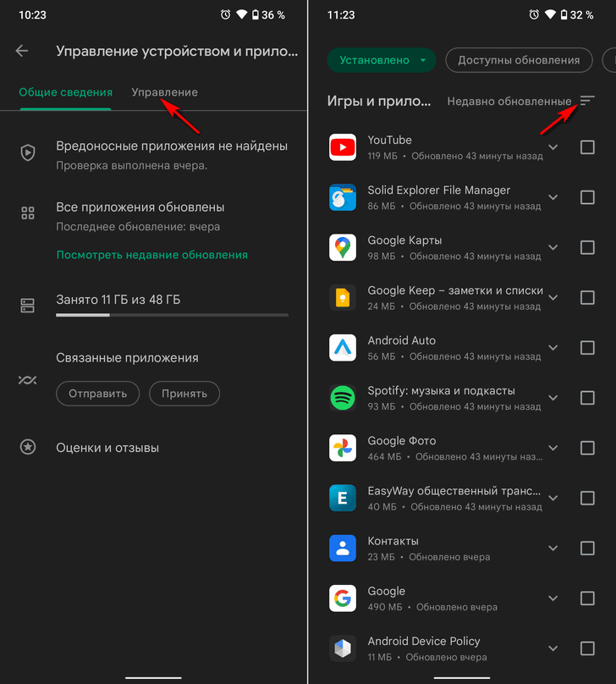Tap the ratings star icon

[x=28, y=447]
